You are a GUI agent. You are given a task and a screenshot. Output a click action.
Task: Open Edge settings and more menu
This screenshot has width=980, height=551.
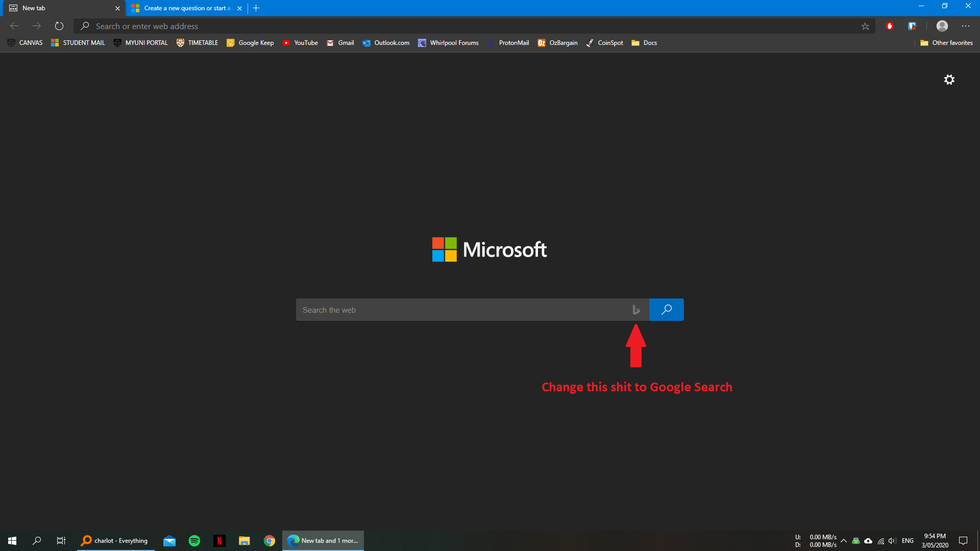[966, 26]
